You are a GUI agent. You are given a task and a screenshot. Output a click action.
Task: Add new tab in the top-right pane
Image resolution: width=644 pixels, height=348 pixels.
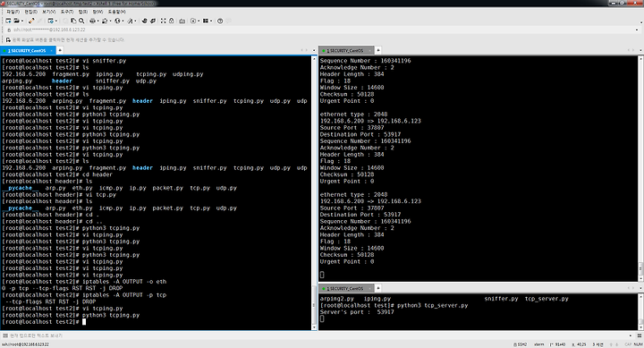(x=378, y=50)
